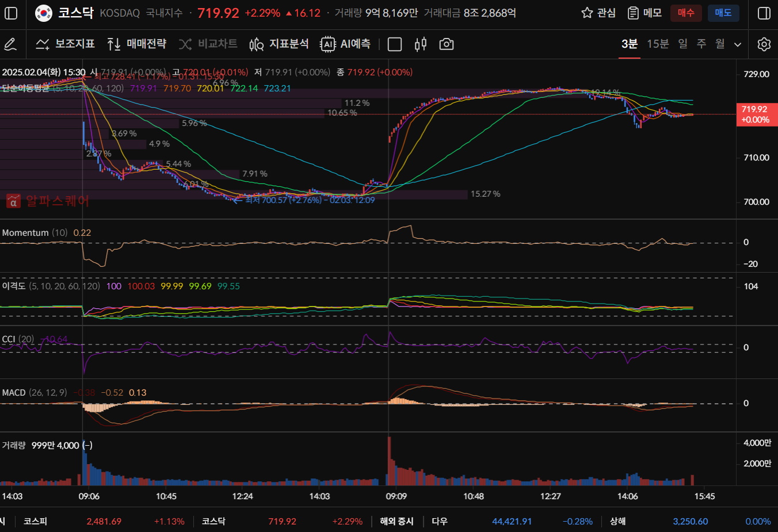Open 지표분석 indicator analysis
Image resolution: width=778 pixels, height=532 pixels.
(279, 44)
